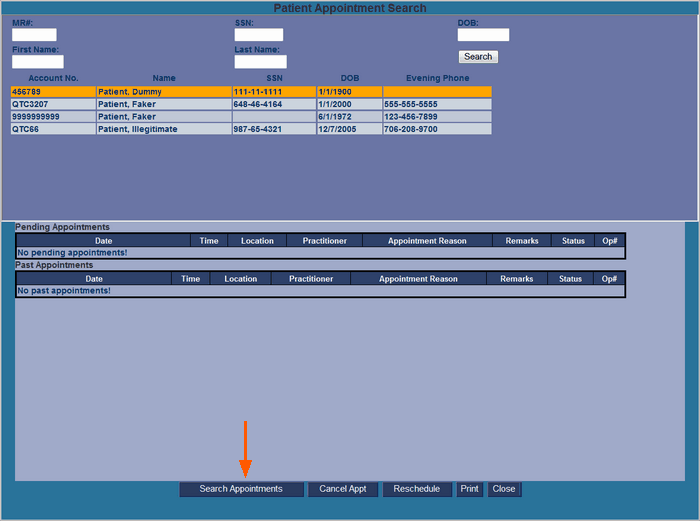
Task: Click the First Name text field
Action: pyautogui.click(x=38, y=62)
